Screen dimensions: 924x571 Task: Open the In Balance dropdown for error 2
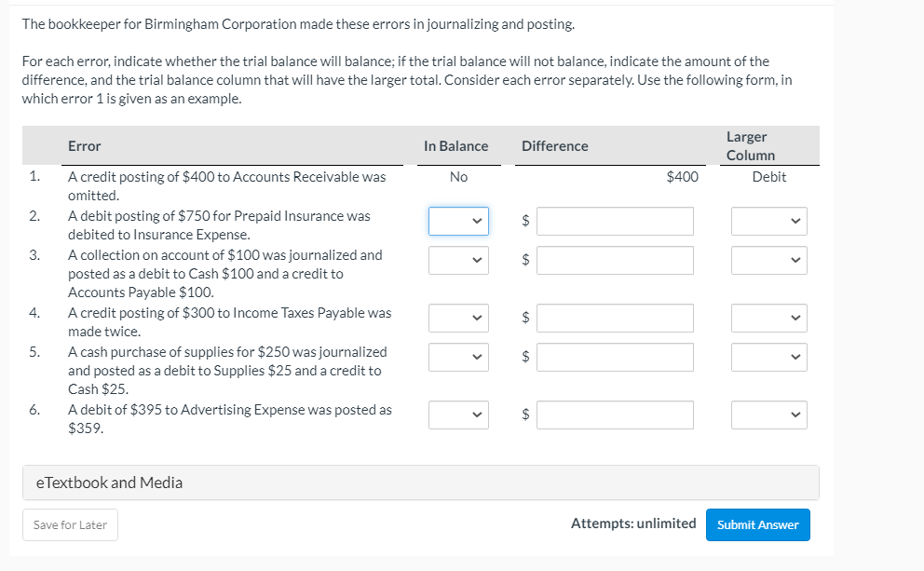(x=458, y=221)
